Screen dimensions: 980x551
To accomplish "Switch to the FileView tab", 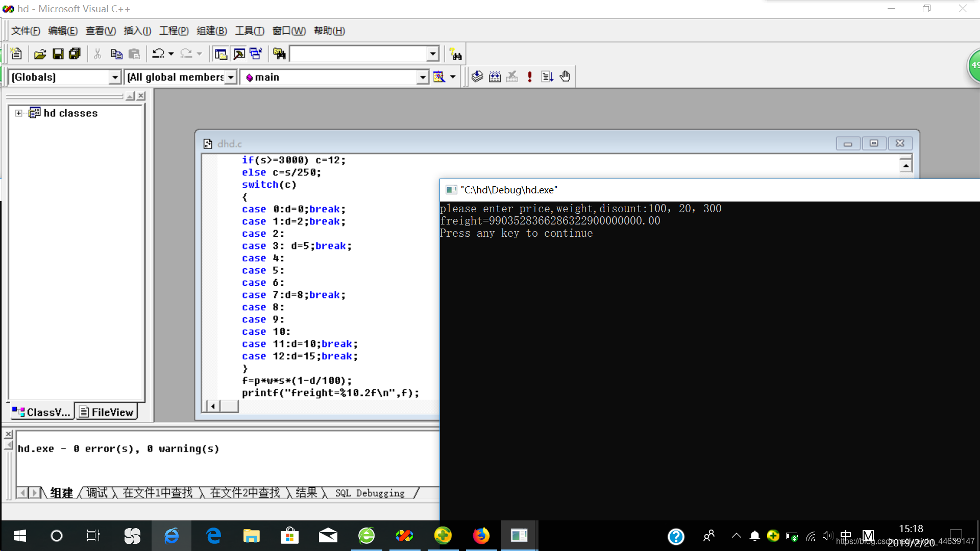I will click(107, 412).
